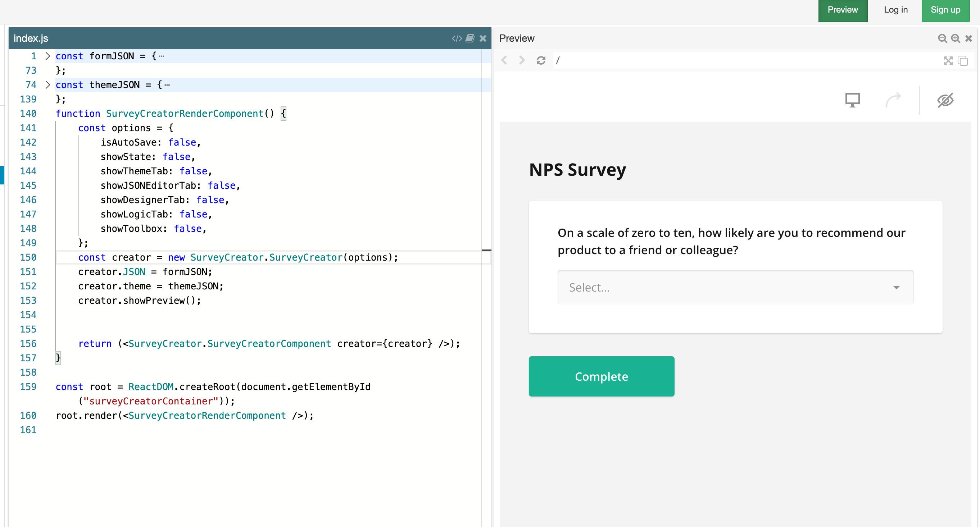The height and width of the screenshot is (527, 980).
Task: Click the rotate orientation arrow icon
Action: click(894, 100)
